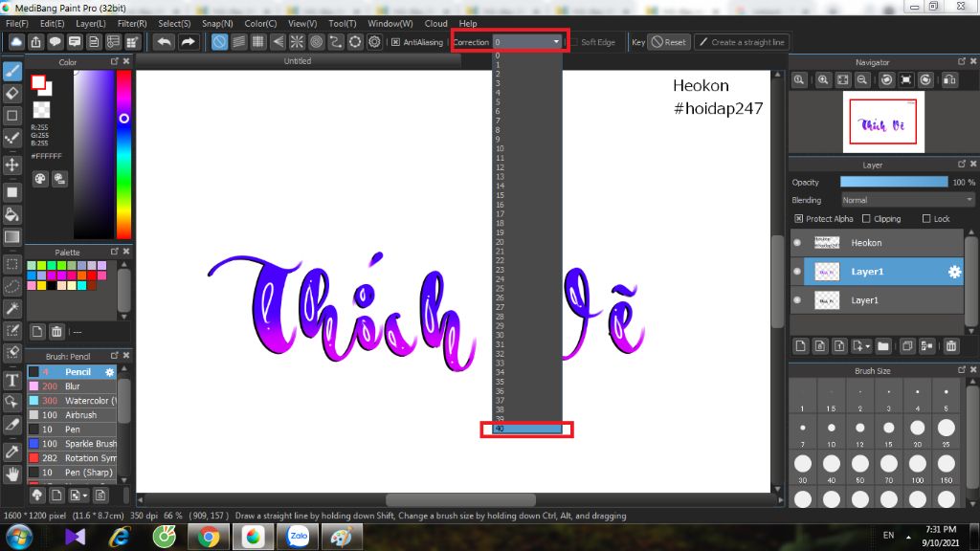Select the Brush tool in the left toolbar
980x551 pixels.
[11, 71]
